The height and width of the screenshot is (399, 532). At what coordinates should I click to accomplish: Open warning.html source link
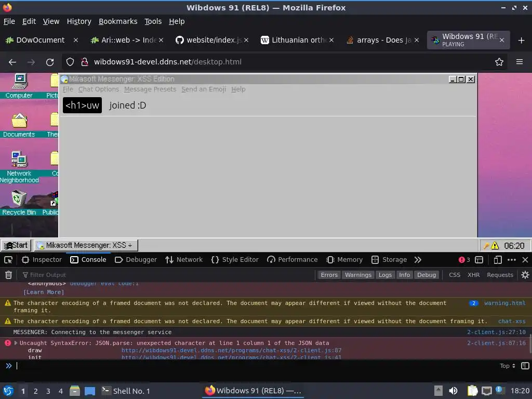[x=505, y=303]
